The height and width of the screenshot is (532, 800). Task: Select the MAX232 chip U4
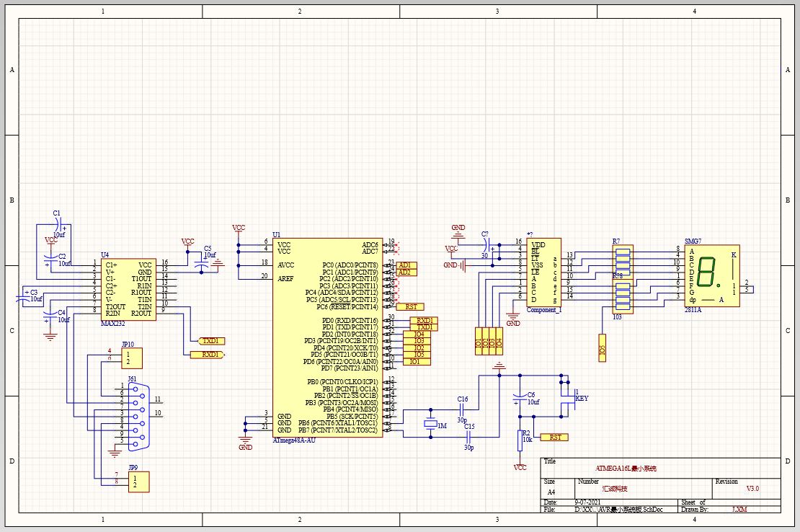click(128, 289)
